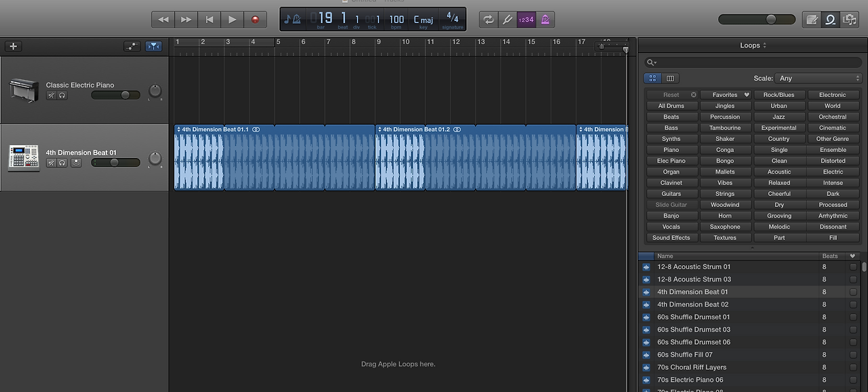
Task: Click the waveform icon beside 12-8 Acoustic Strum 03
Action: [x=646, y=279]
